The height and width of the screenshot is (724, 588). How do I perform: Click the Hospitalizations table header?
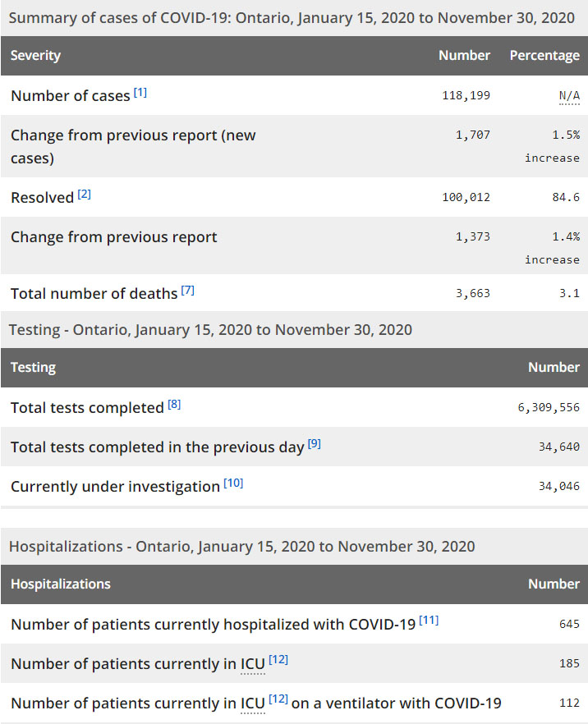click(x=60, y=584)
